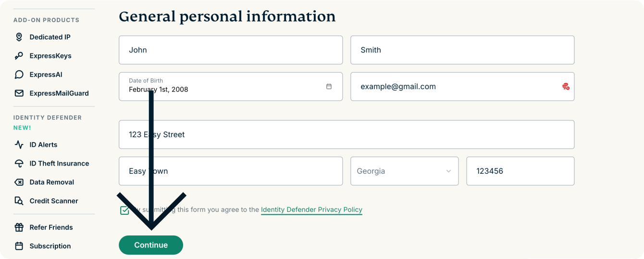
Task: Click the Dedicated IP location pin icon
Action: [19, 37]
